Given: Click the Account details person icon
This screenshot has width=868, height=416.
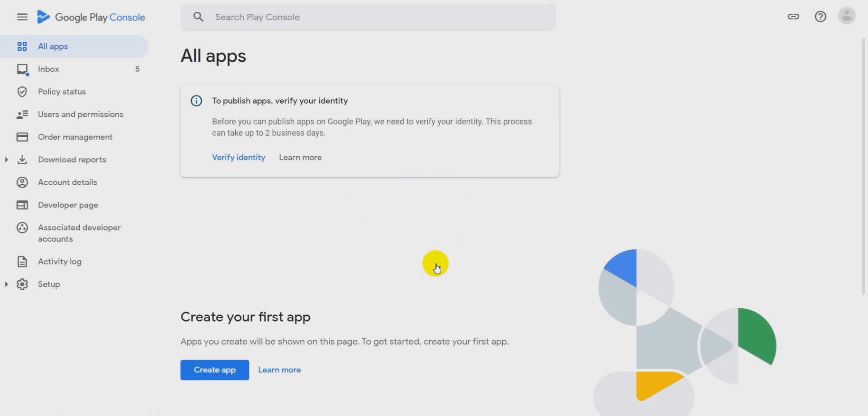Looking at the screenshot, I should click(22, 182).
